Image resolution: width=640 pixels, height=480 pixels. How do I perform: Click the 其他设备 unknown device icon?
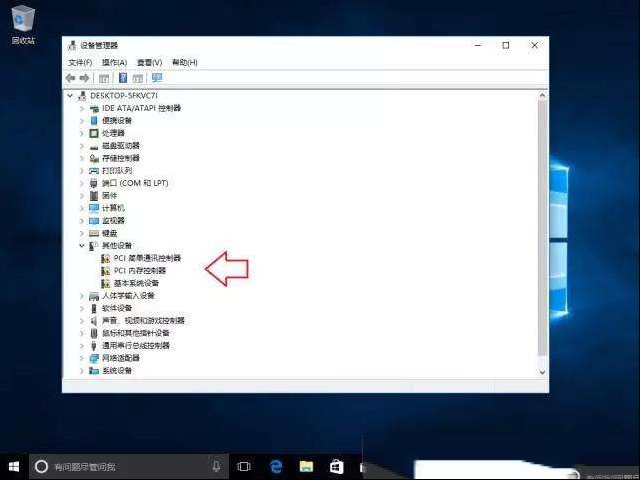(93, 245)
